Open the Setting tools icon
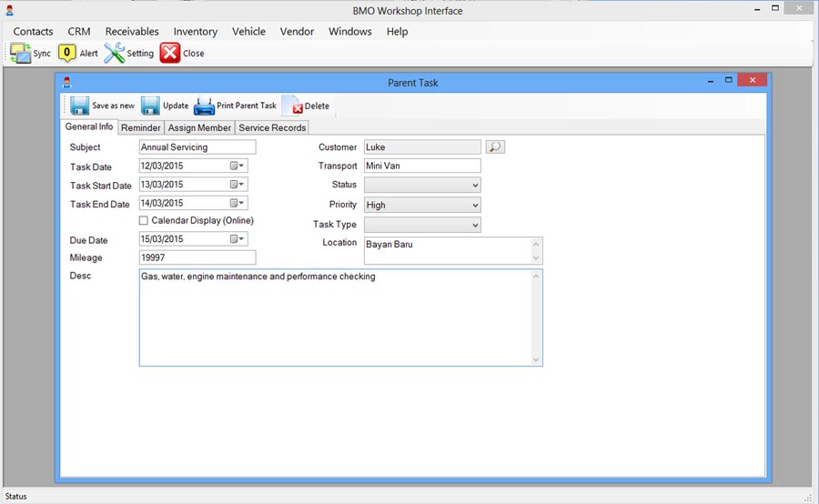This screenshot has height=504, width=819. tap(114, 53)
